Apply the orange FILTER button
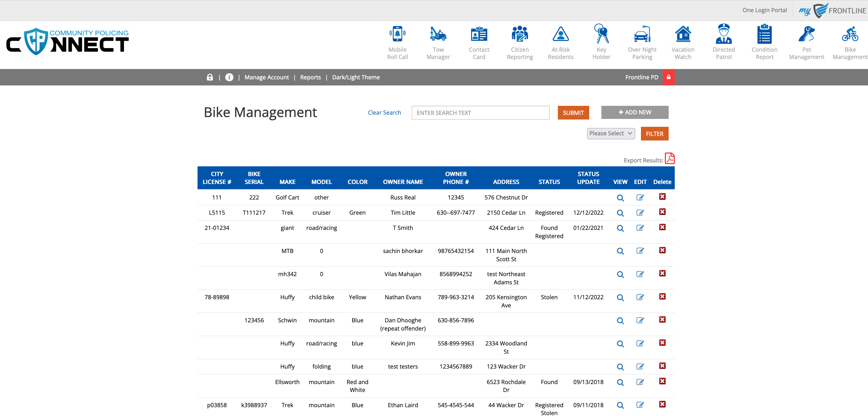This screenshot has width=868, height=416. coord(654,134)
